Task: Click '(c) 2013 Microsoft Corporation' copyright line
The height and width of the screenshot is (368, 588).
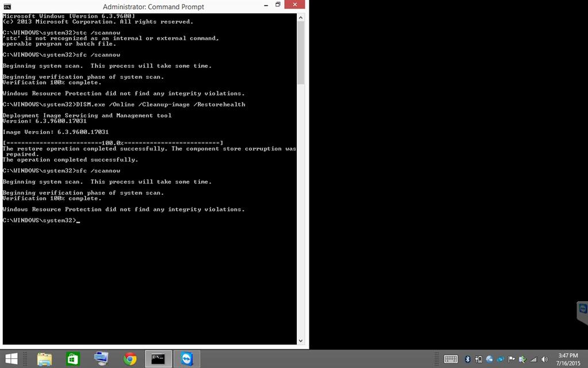Action: 98,22
